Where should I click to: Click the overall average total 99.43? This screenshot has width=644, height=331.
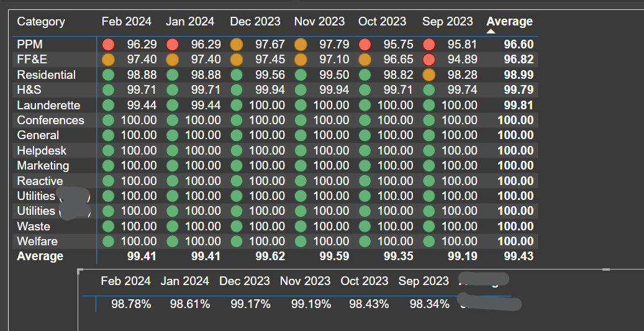tap(519, 256)
